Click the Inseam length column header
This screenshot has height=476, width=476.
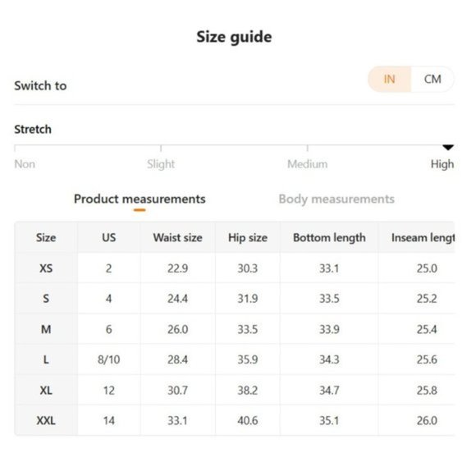(x=423, y=238)
